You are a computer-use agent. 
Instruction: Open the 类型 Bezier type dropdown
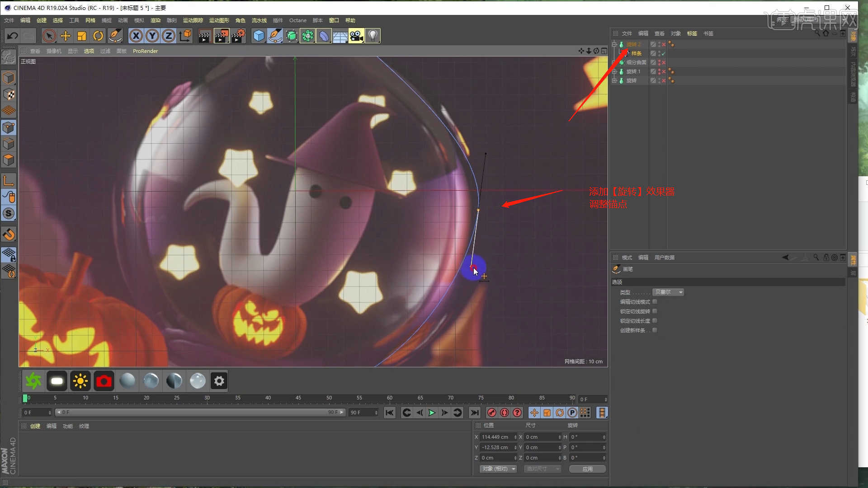coord(668,292)
